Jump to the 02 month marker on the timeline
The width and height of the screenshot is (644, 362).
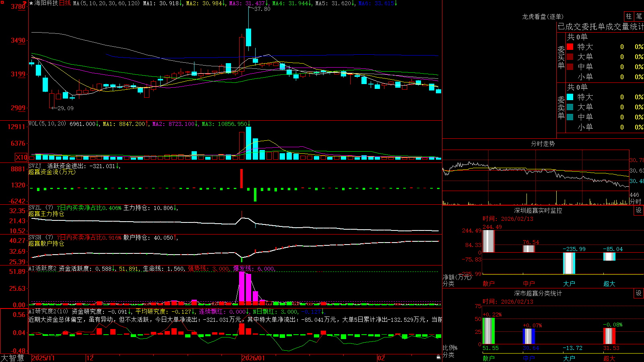(381, 358)
